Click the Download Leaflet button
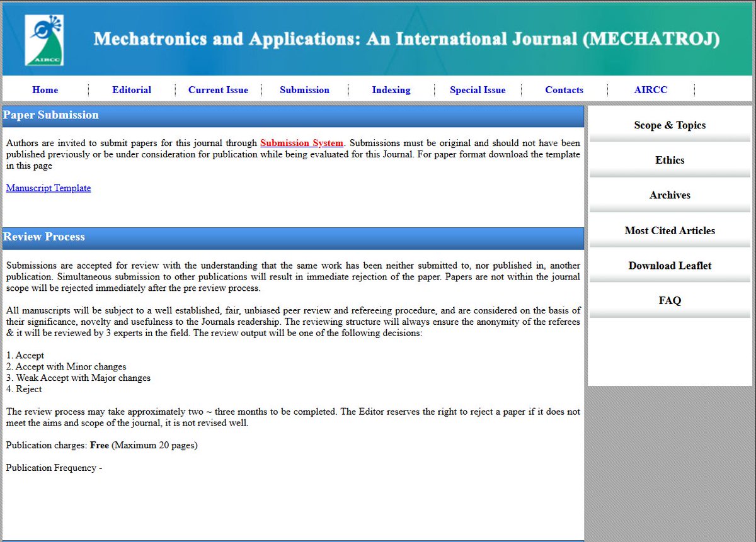 point(670,266)
